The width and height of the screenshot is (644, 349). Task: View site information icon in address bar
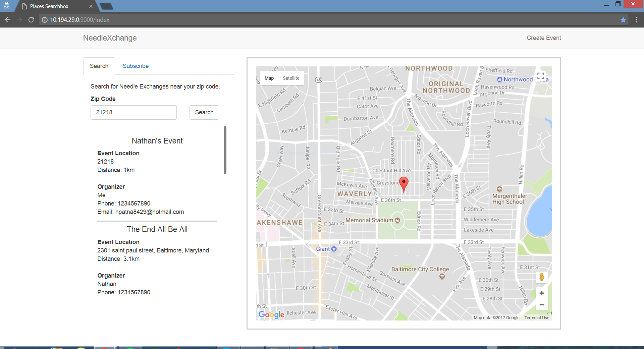point(45,20)
